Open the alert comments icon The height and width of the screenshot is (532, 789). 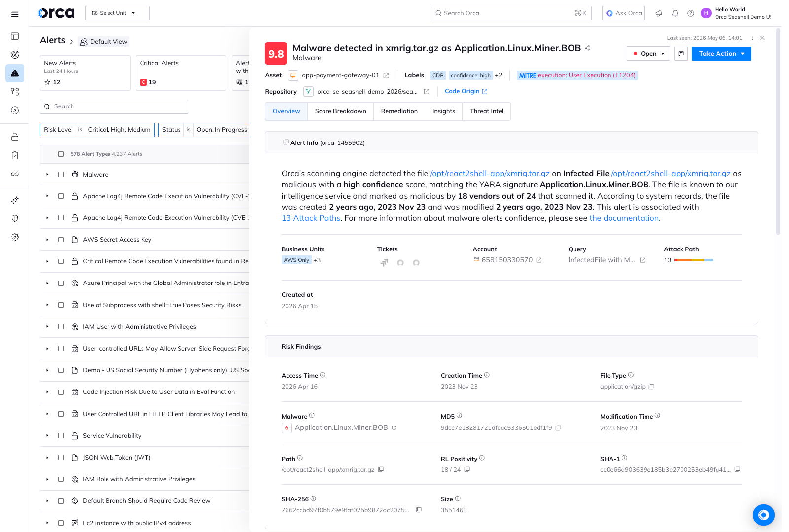pyautogui.click(x=681, y=54)
